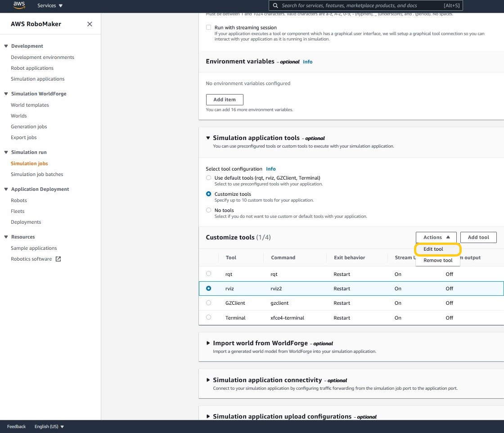Expand Simulation application connectivity section
Screen dimensions: 504x433
pyautogui.click(x=208, y=380)
